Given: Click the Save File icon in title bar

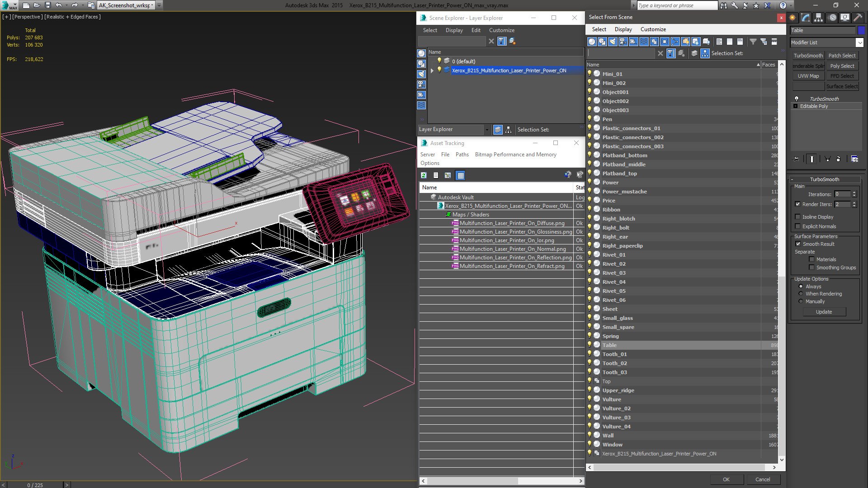Looking at the screenshot, I should pyautogui.click(x=47, y=5).
